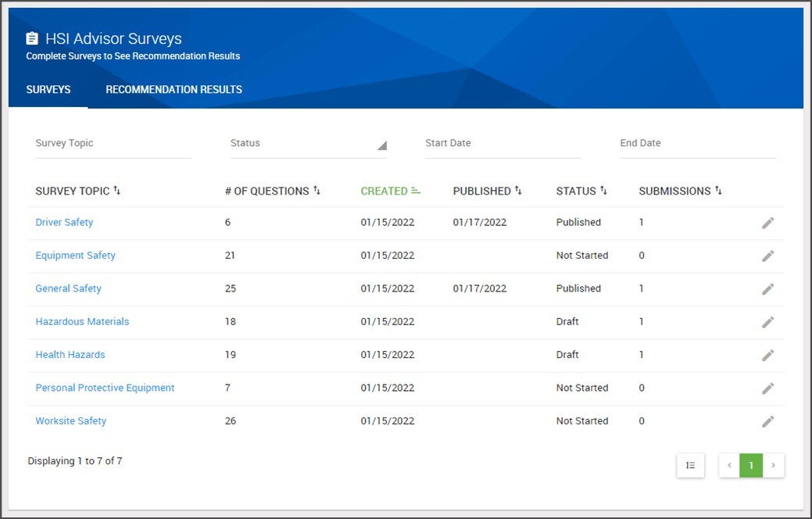
Task: Select Not Started status of Worksite Safety
Action: [x=582, y=421]
